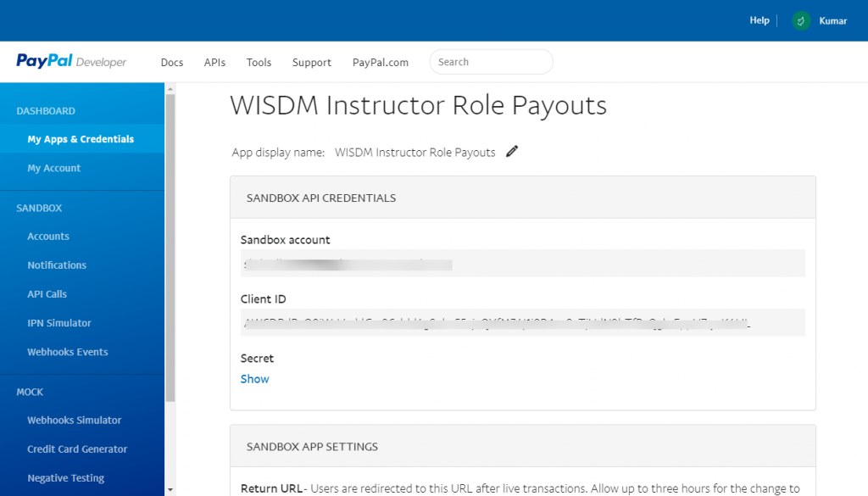
Task: Open the APIs menu
Action: pyautogui.click(x=214, y=63)
